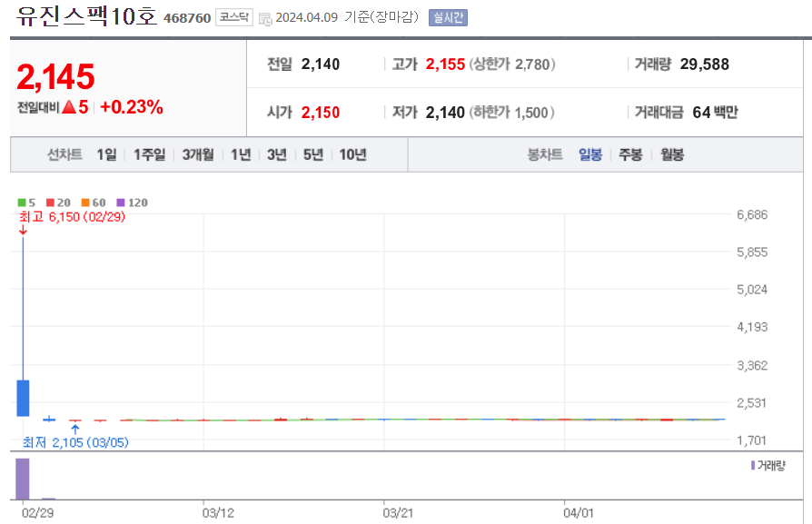The width and height of the screenshot is (812, 524).
Task: Click the 상한가 2,780 text
Action: [512, 64]
